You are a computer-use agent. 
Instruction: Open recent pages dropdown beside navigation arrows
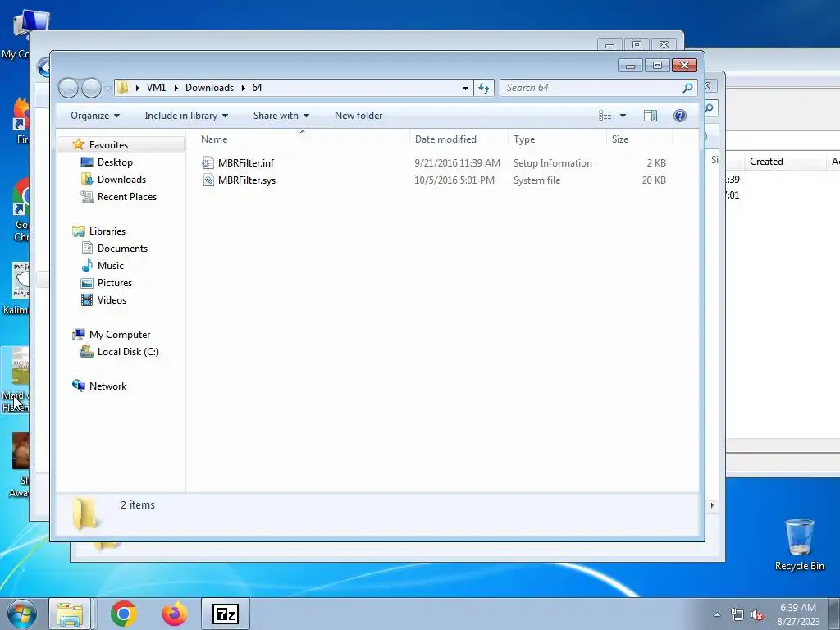click(x=107, y=89)
